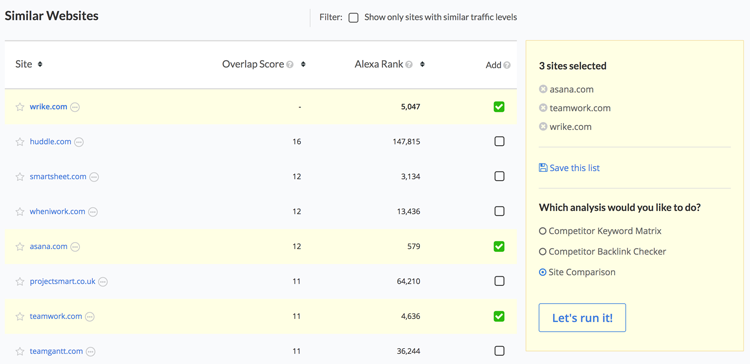Image resolution: width=750 pixels, height=364 pixels.
Task: Click the 3 sites selected heading
Action: click(x=573, y=66)
